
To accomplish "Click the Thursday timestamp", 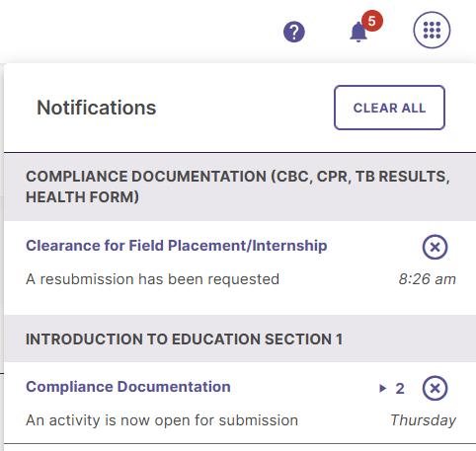I will (423, 420).
